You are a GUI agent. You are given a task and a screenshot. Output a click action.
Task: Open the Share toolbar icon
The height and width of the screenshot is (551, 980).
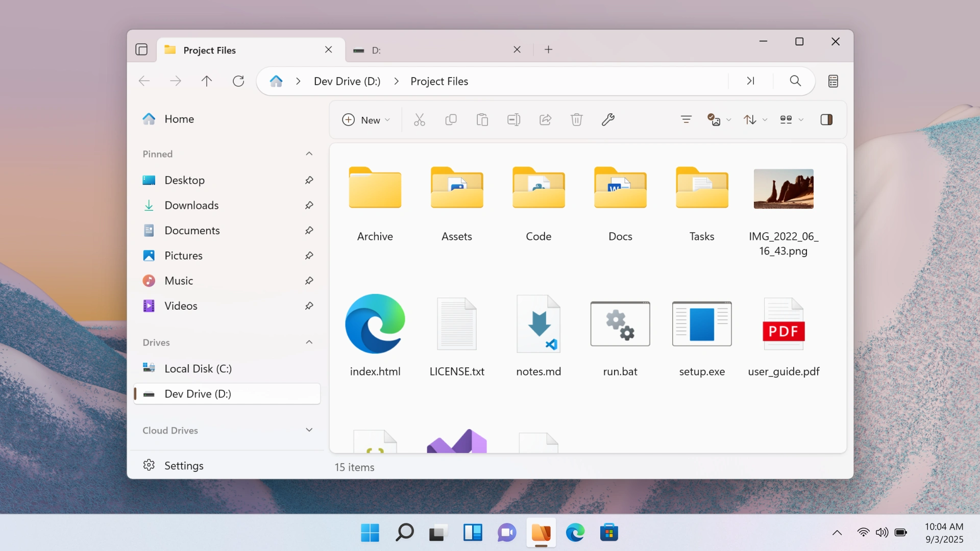545,119
